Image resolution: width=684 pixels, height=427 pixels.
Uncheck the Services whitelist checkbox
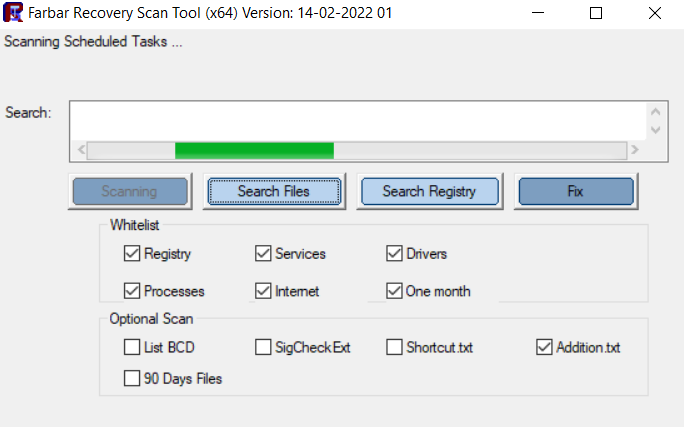(x=263, y=253)
